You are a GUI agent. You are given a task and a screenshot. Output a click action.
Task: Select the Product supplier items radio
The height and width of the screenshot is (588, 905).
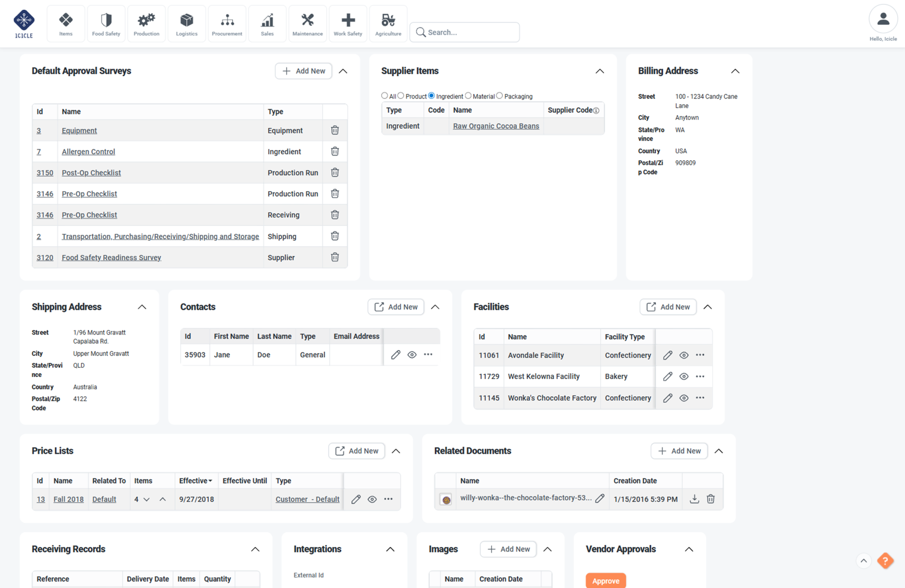[x=401, y=95]
